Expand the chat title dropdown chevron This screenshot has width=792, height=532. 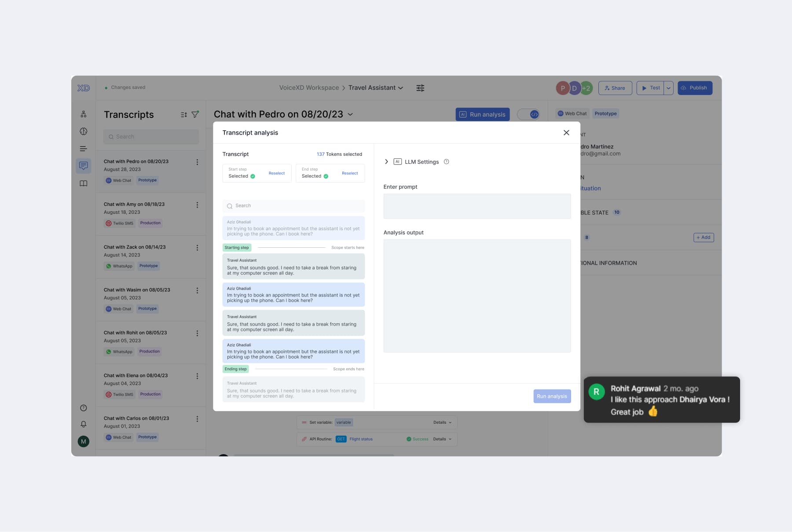pyautogui.click(x=350, y=114)
